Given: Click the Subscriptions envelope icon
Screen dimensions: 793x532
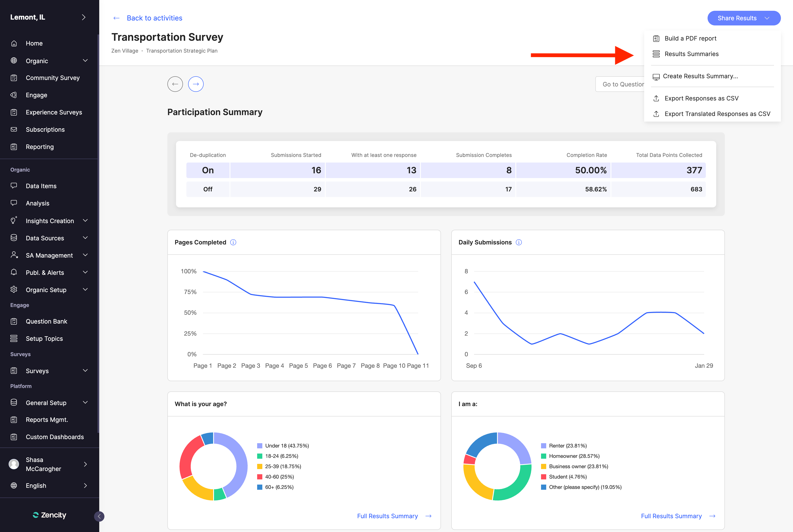Looking at the screenshot, I should click(x=14, y=130).
